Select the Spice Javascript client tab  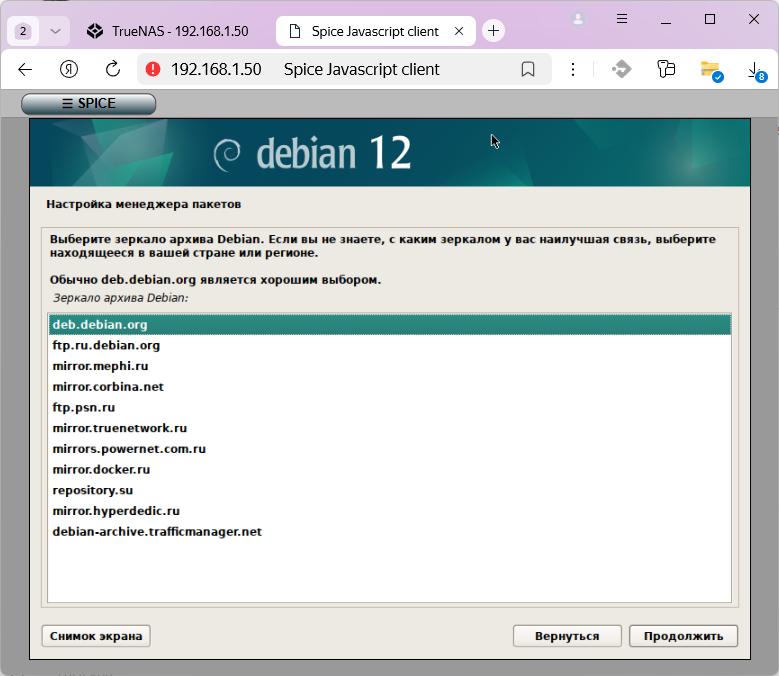375,31
